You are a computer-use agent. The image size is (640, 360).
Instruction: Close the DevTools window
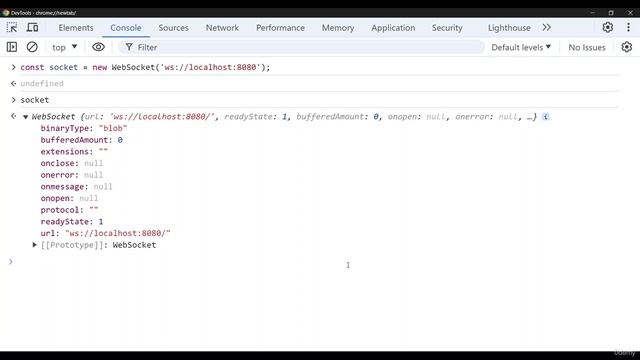[x=630, y=13]
